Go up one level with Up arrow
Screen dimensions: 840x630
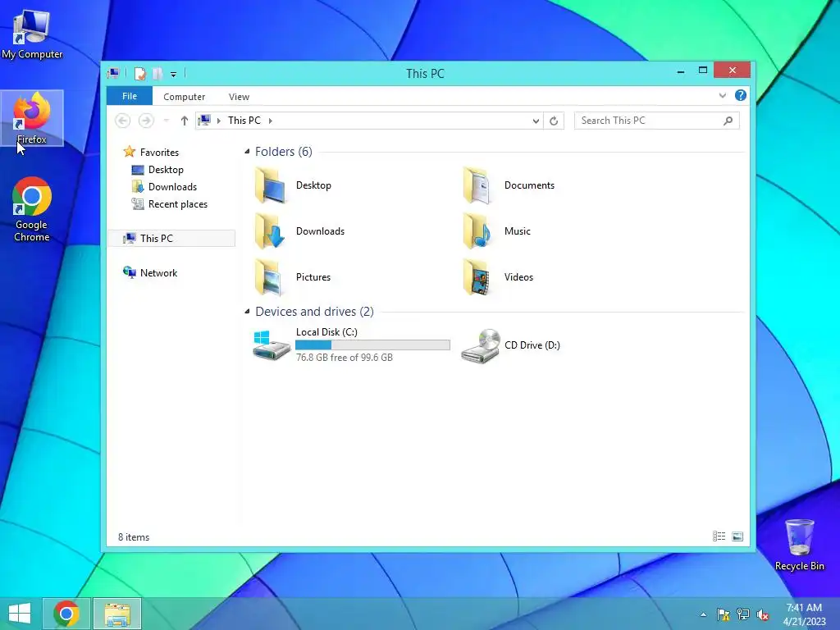coord(185,121)
